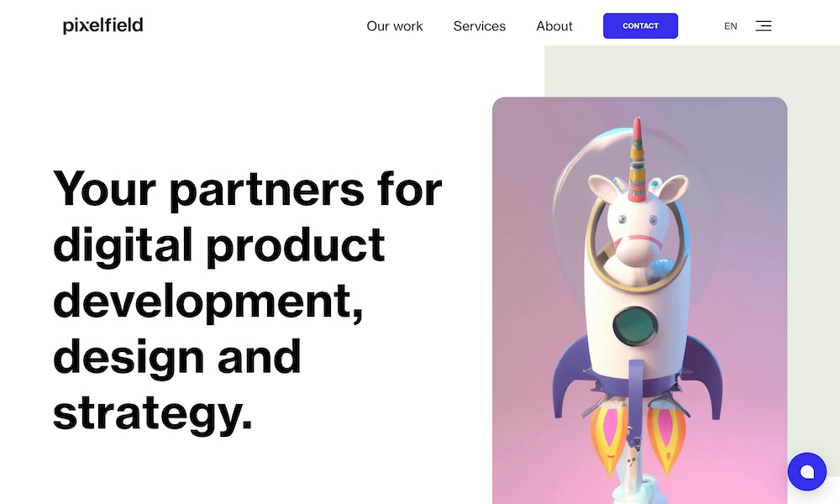This screenshot has height=504, width=840.
Task: Open the EN language selector
Action: click(730, 26)
